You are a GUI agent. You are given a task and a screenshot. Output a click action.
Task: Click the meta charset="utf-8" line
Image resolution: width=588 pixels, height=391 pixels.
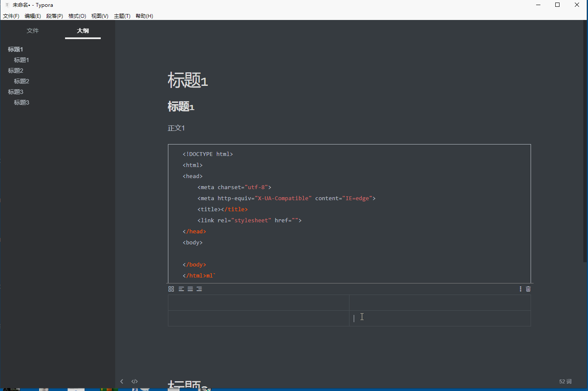pos(234,187)
